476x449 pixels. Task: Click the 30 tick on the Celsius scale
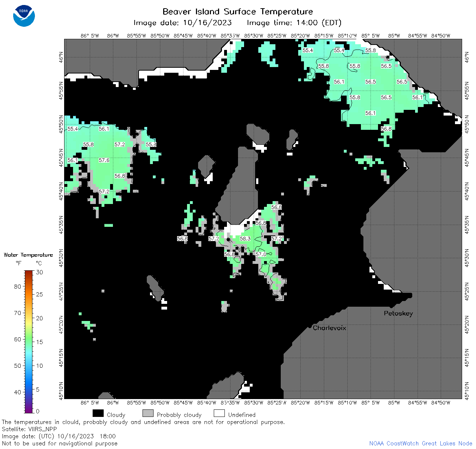40,272
